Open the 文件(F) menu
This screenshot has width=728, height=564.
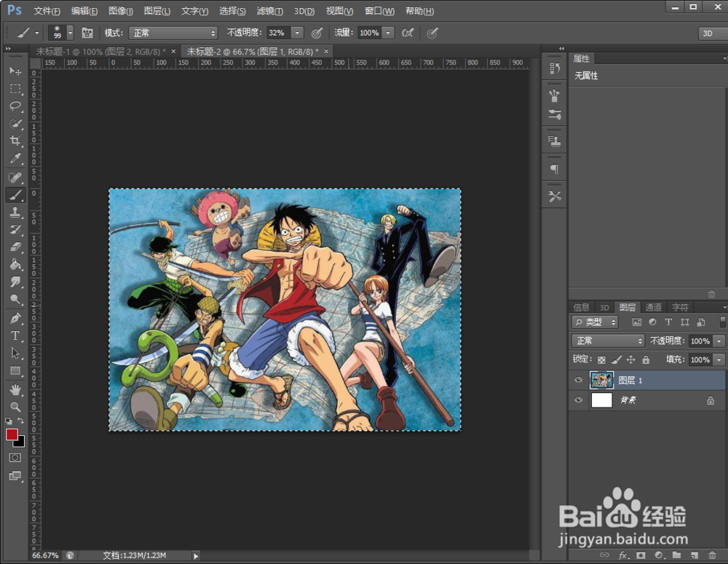coord(47,11)
